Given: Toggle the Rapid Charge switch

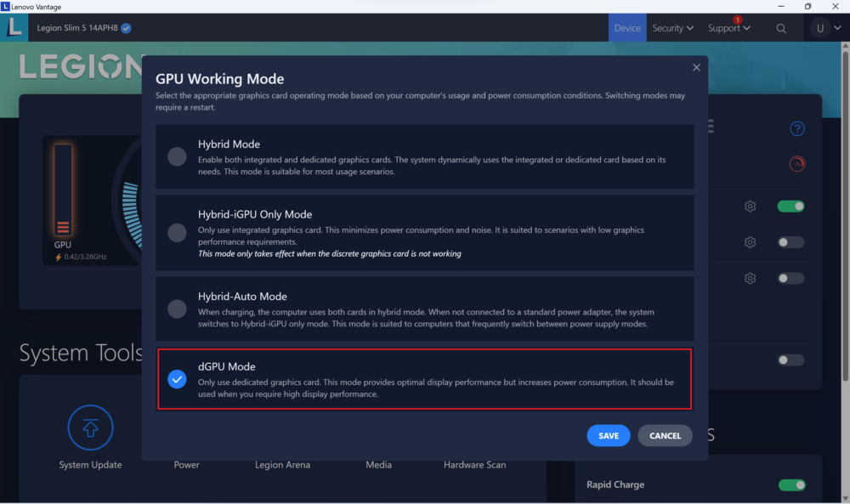Looking at the screenshot, I should (791, 484).
